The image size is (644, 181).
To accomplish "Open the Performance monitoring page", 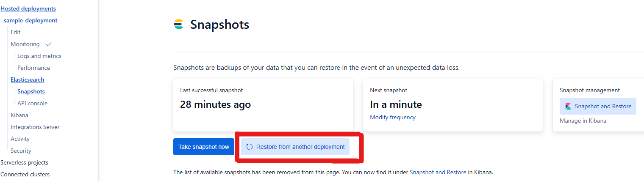I will (34, 68).
